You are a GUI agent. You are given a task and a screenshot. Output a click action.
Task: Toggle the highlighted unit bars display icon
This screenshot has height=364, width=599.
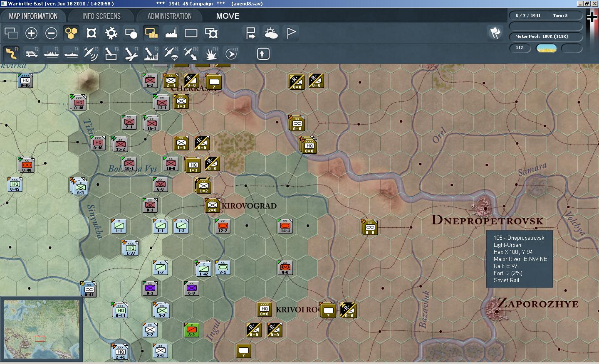(151, 33)
